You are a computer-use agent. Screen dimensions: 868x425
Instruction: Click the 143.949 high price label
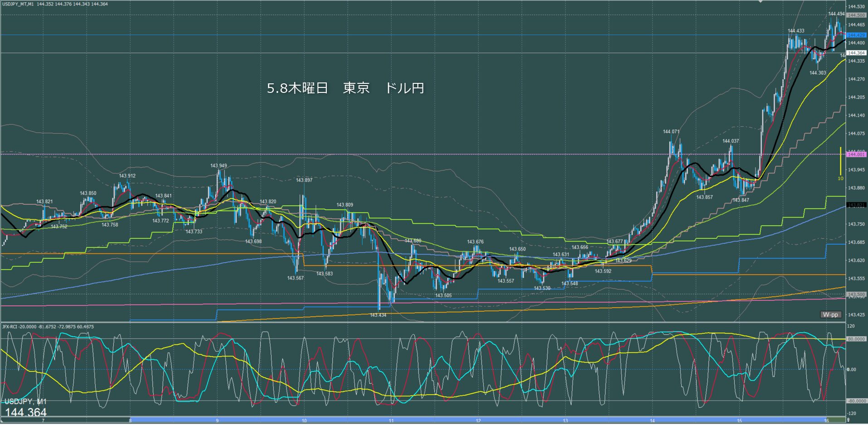[x=218, y=166]
